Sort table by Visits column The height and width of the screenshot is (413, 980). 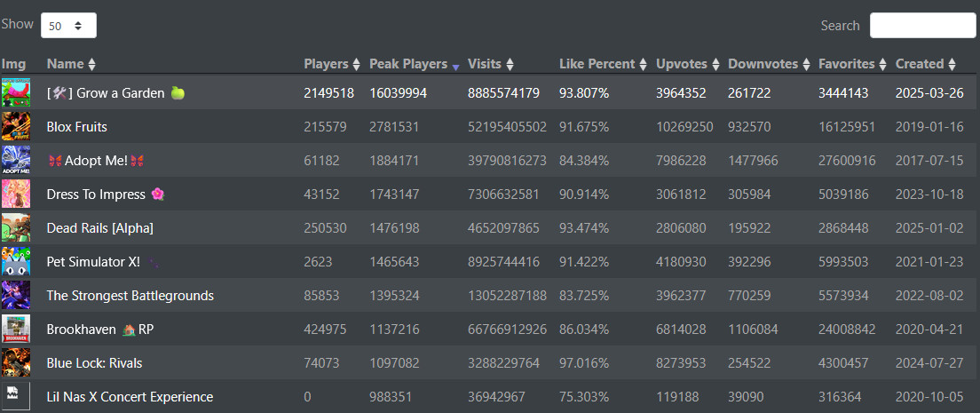491,64
